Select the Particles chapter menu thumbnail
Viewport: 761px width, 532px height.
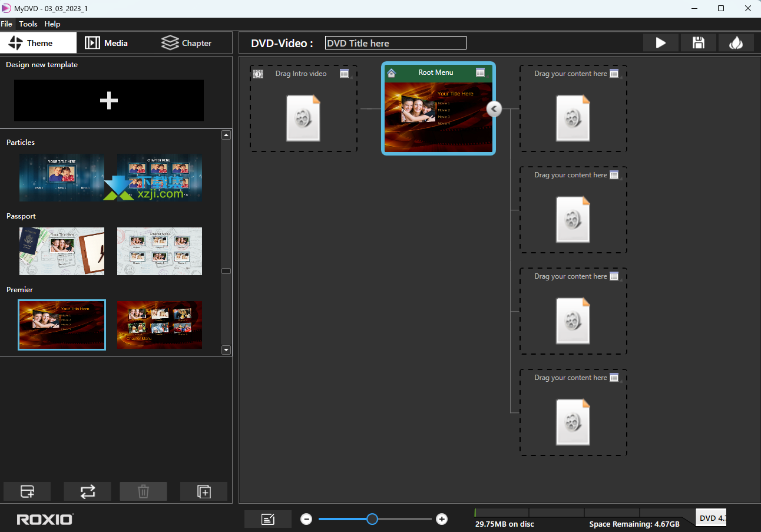click(160, 178)
